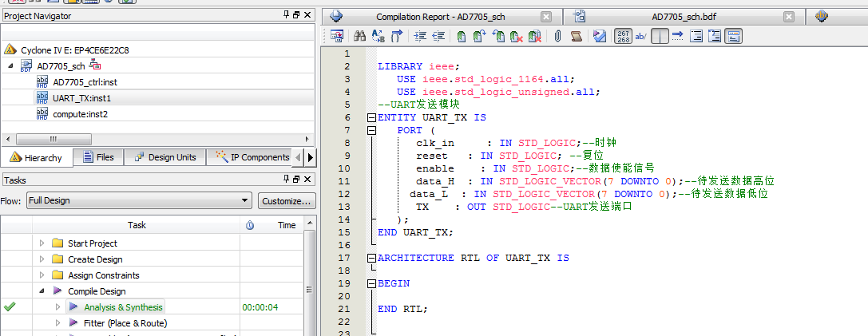Click the Find binoculars icon in editor toolbar

(359, 37)
